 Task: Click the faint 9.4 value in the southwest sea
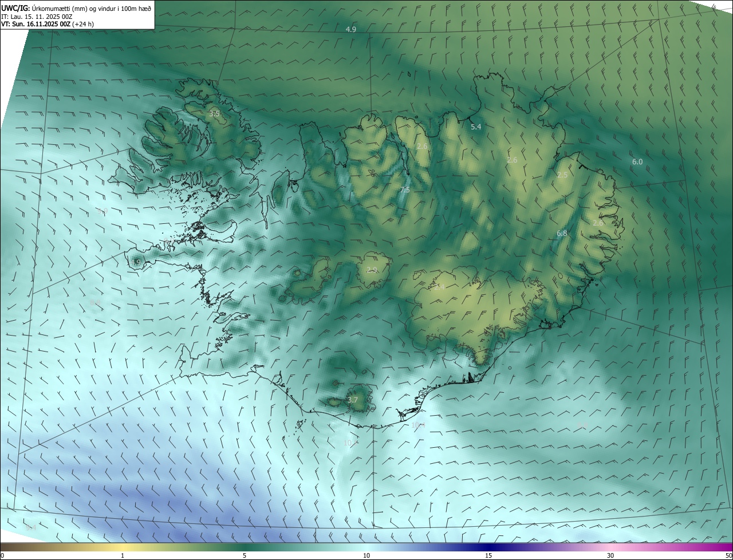click(31, 527)
